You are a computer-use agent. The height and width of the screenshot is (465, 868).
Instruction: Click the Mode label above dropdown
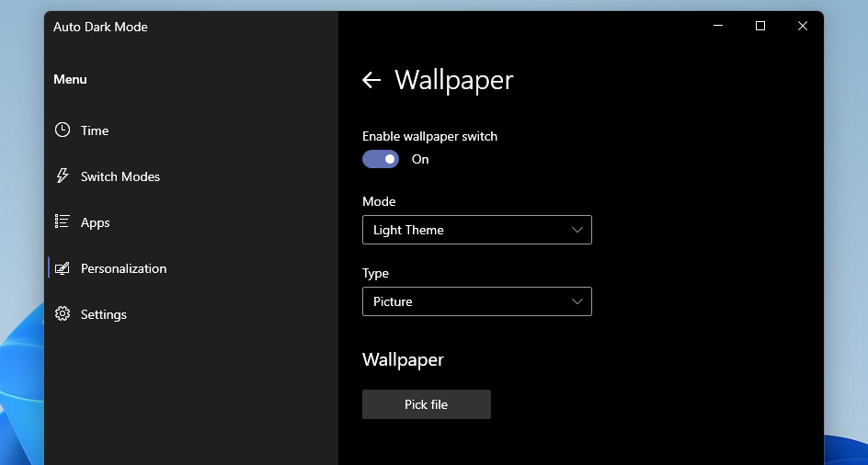tap(379, 201)
